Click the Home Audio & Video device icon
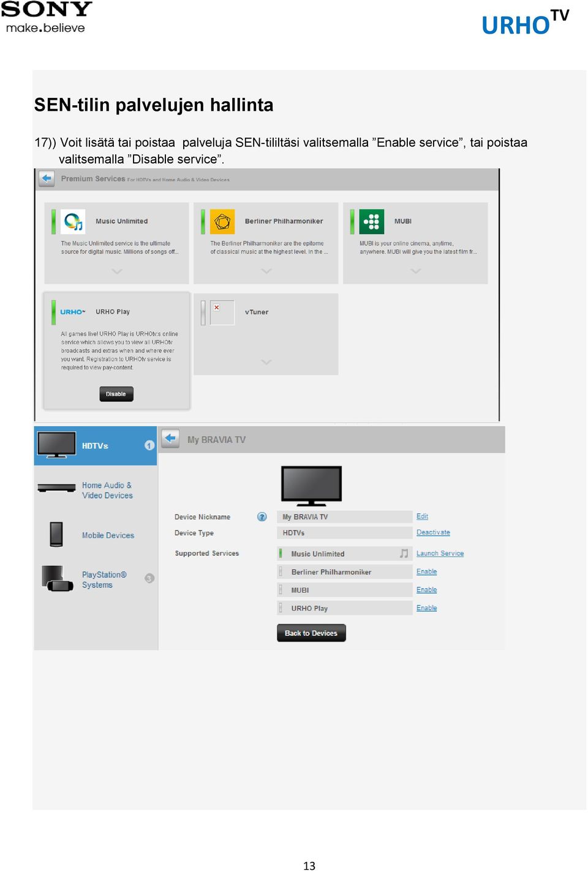 coord(56,488)
